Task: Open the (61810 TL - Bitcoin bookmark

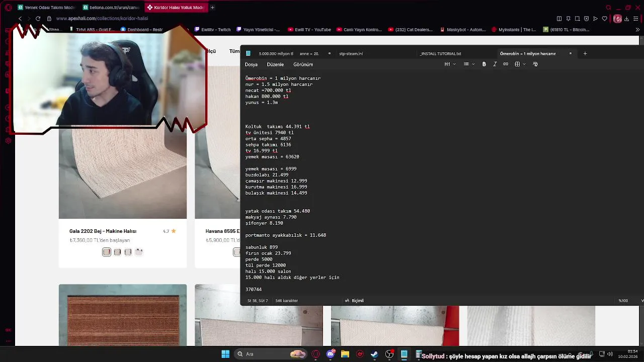Action: point(566,30)
